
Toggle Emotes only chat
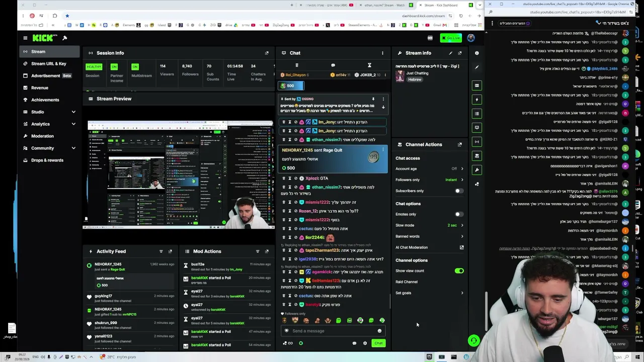click(x=459, y=214)
